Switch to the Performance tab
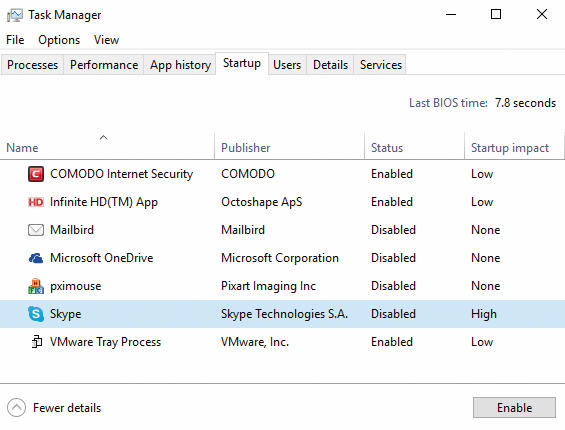This screenshot has width=565, height=430. pyautogui.click(x=104, y=65)
